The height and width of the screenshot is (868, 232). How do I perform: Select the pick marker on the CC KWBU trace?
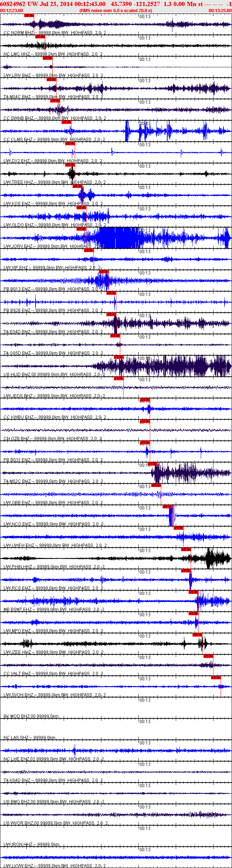tap(145, 400)
